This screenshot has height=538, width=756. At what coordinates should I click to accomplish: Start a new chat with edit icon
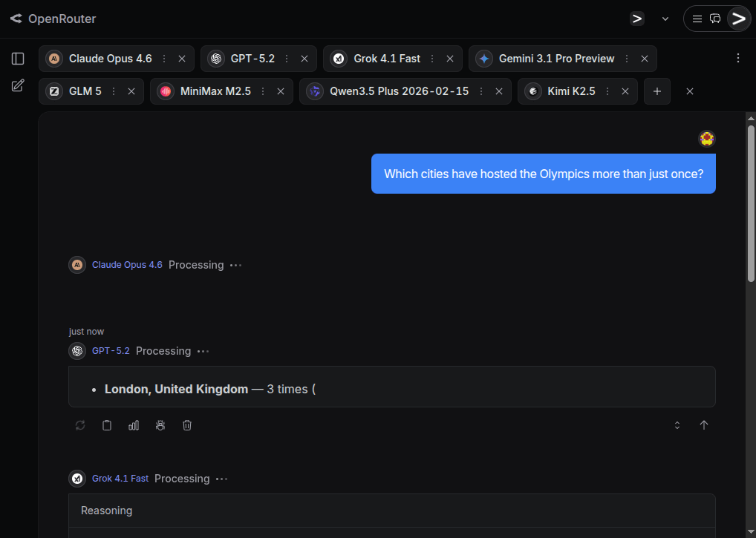click(18, 86)
